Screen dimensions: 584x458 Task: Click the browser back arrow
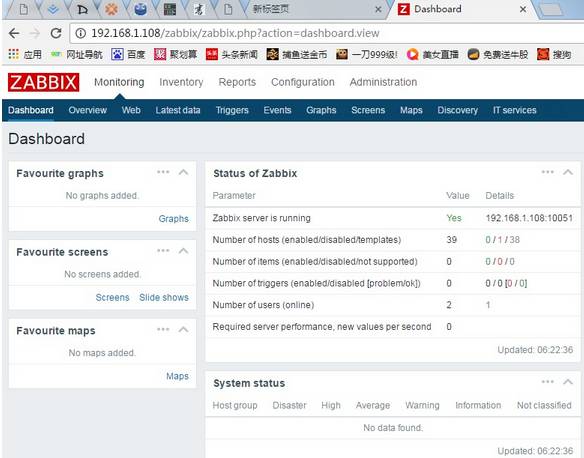point(14,34)
